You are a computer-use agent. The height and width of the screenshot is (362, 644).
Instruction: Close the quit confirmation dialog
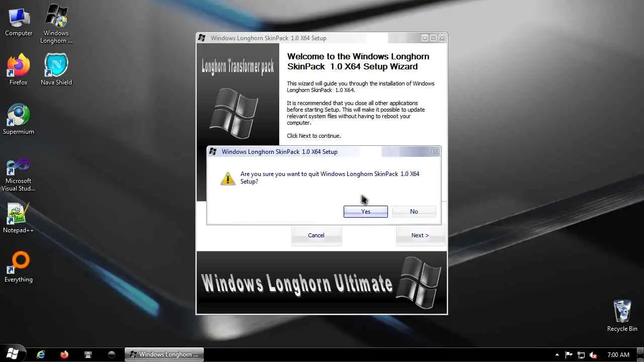(436, 151)
